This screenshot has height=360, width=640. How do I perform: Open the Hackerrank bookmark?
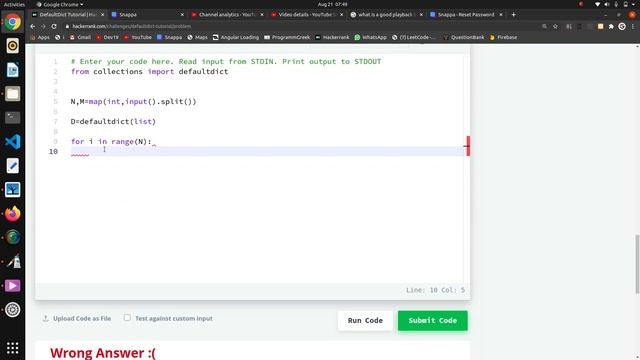tap(332, 37)
